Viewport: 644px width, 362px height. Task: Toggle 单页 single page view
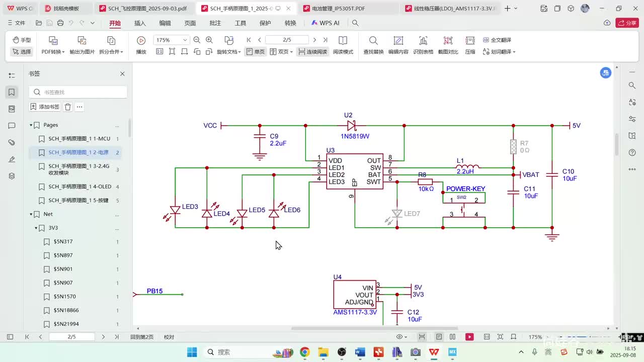pyautogui.click(x=256, y=52)
